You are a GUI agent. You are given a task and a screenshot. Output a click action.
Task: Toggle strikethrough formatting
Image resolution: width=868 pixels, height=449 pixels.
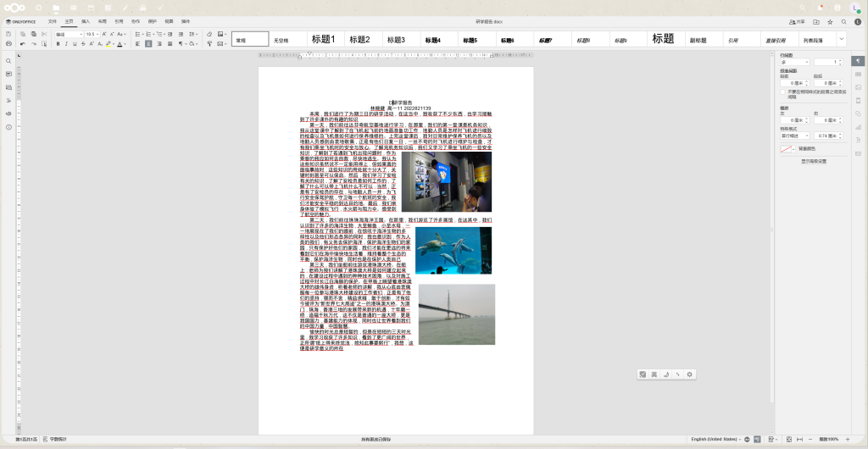tap(84, 43)
